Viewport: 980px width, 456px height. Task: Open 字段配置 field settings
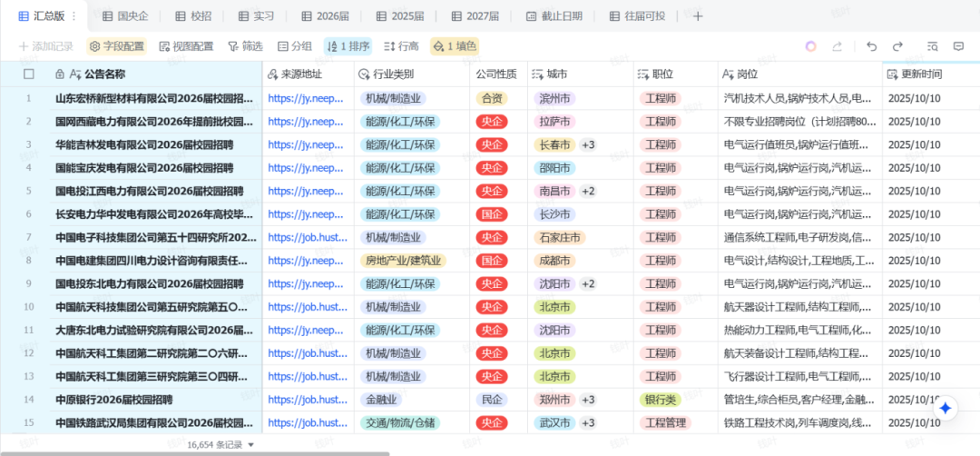click(117, 46)
